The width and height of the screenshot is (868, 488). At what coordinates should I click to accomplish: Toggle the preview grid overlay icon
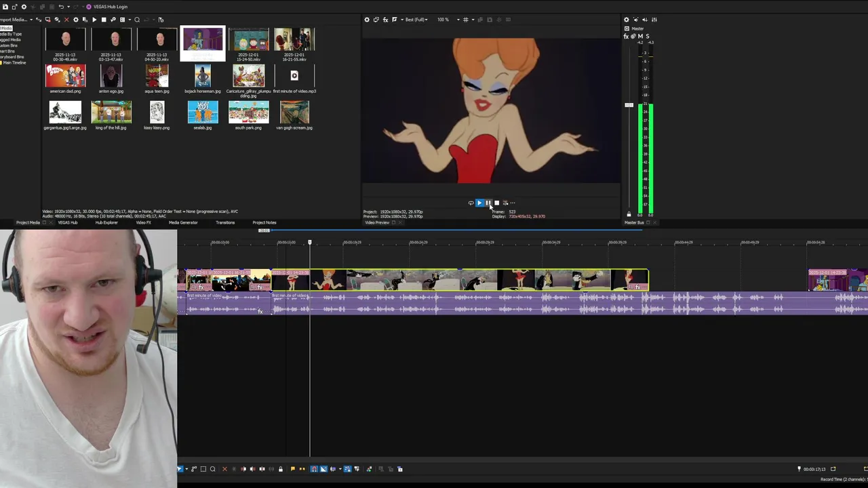[x=465, y=20]
